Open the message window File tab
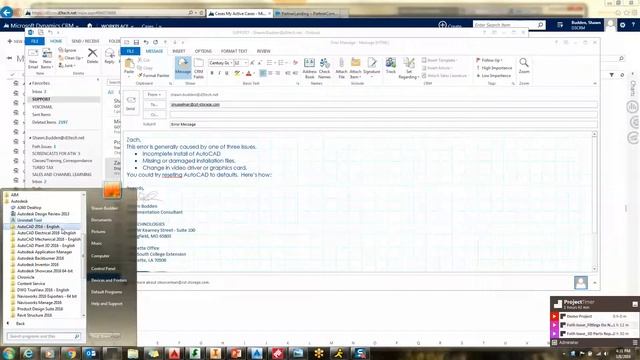Viewport: 640px width, 360px height. (x=130, y=51)
